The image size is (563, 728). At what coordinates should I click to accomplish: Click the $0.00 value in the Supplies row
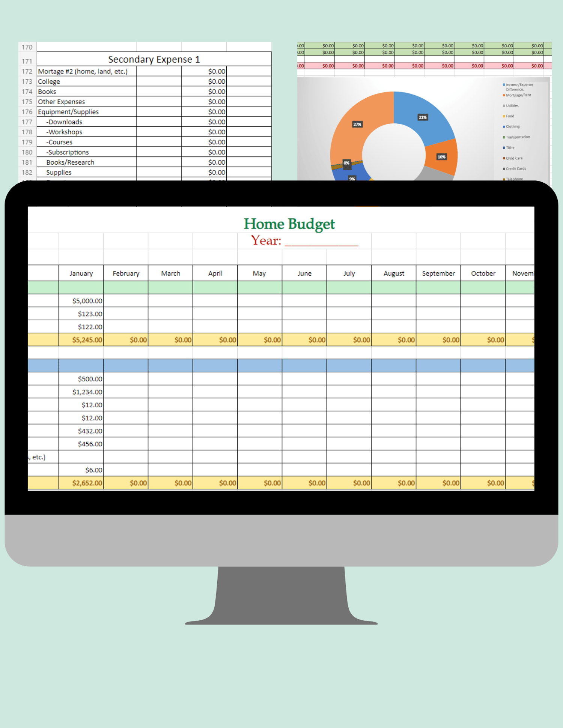coord(204,173)
